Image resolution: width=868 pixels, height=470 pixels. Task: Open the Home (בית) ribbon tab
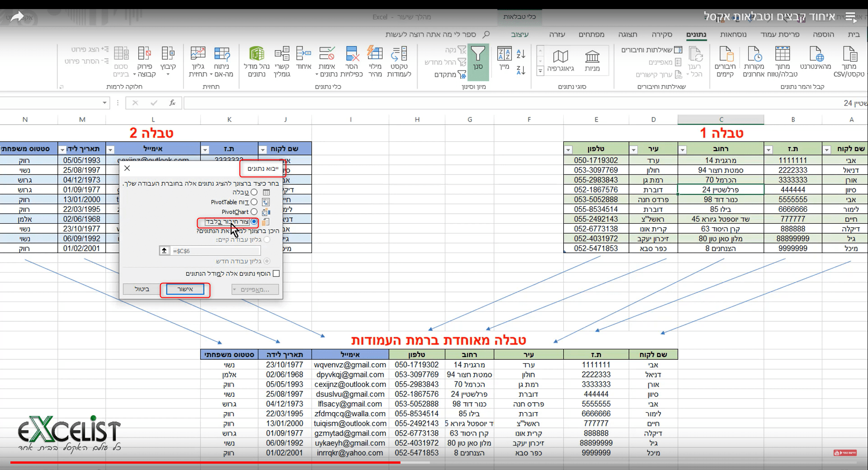point(854,34)
